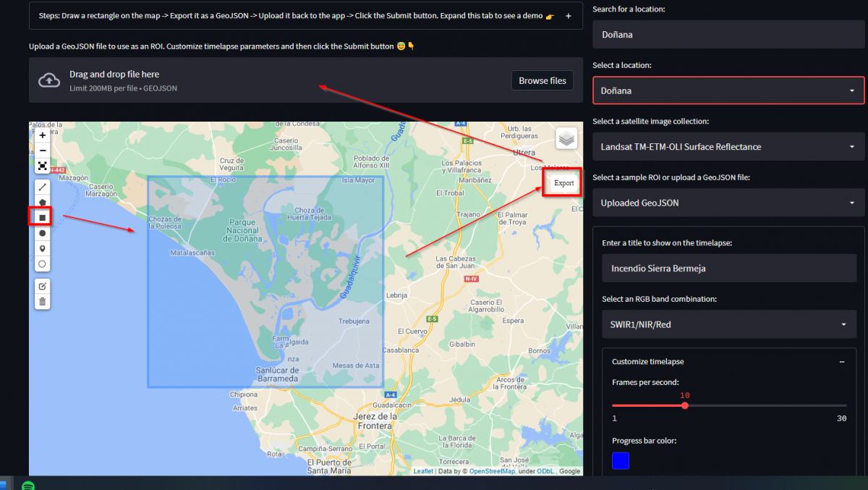
Task: Click the Browse files button
Action: coord(542,80)
